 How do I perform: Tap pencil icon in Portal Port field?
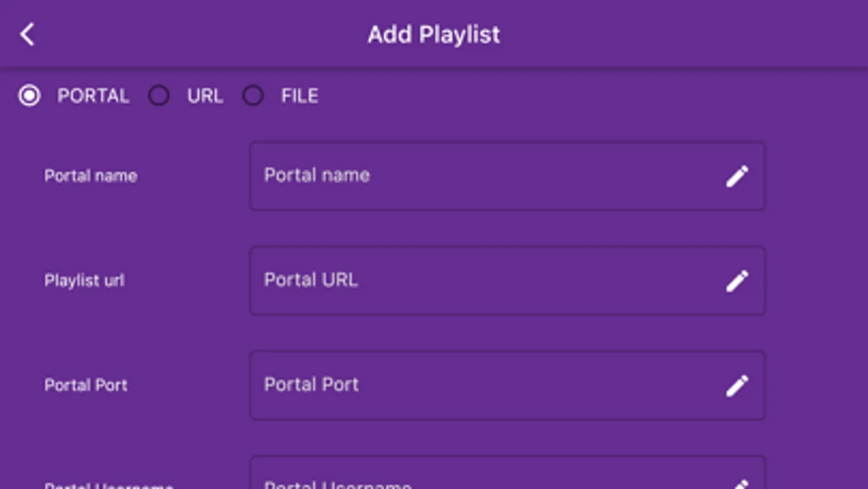(737, 386)
